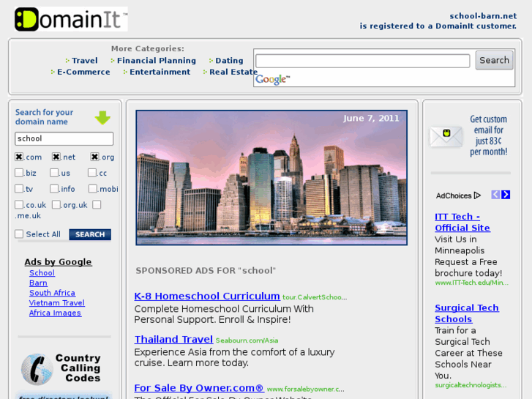Image resolution: width=532 pixels, height=399 pixels.
Task: Uncheck the .com checkbox
Action: point(19,157)
